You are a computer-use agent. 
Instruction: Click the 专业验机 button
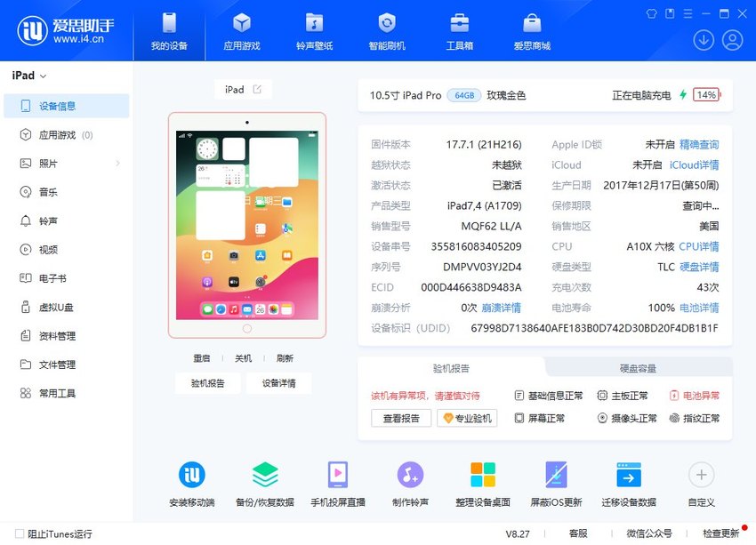[x=467, y=418]
